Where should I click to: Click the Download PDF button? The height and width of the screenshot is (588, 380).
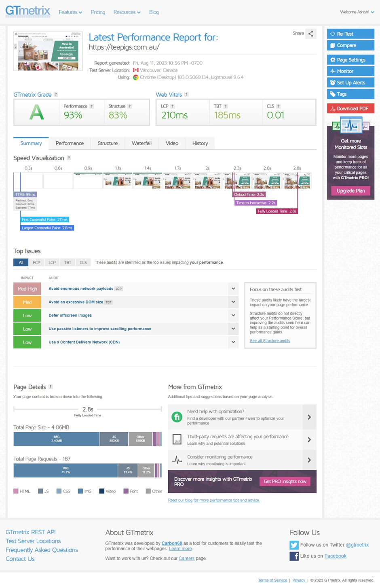pyautogui.click(x=350, y=108)
